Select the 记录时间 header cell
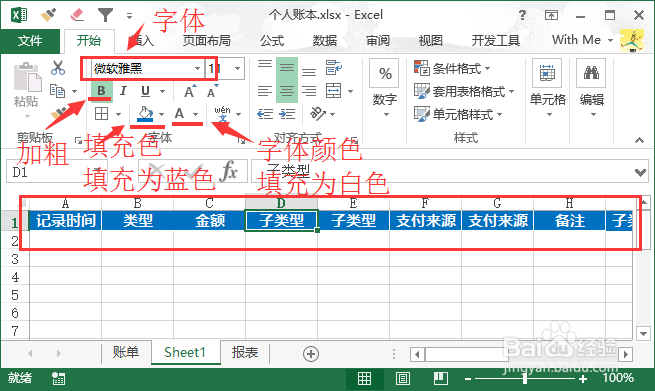655x391 pixels. [x=66, y=221]
